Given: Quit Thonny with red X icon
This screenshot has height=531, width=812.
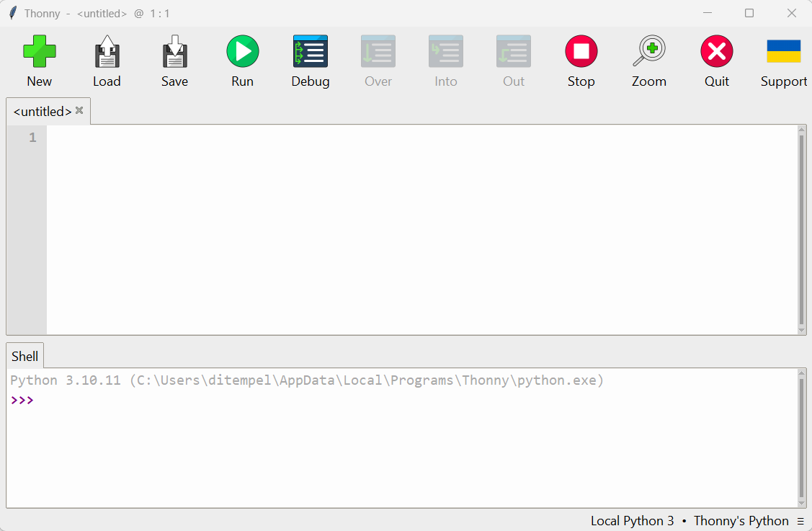Looking at the screenshot, I should pos(716,53).
